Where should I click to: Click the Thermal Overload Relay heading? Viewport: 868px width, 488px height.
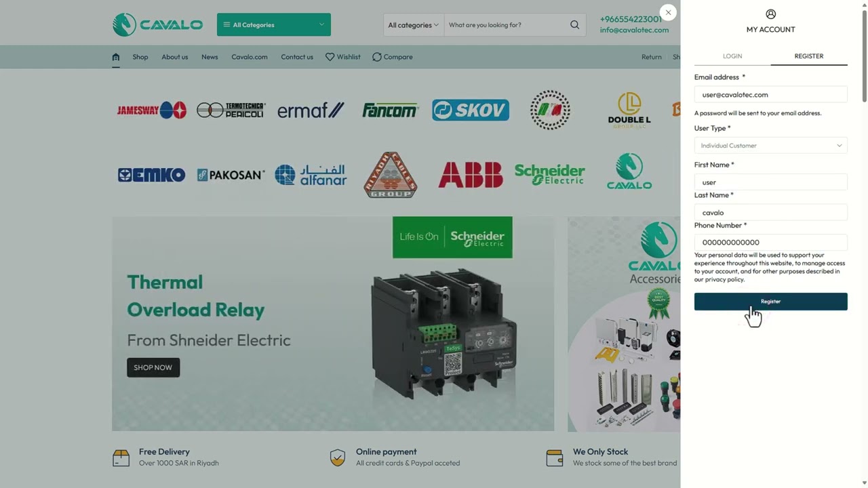(196, 296)
